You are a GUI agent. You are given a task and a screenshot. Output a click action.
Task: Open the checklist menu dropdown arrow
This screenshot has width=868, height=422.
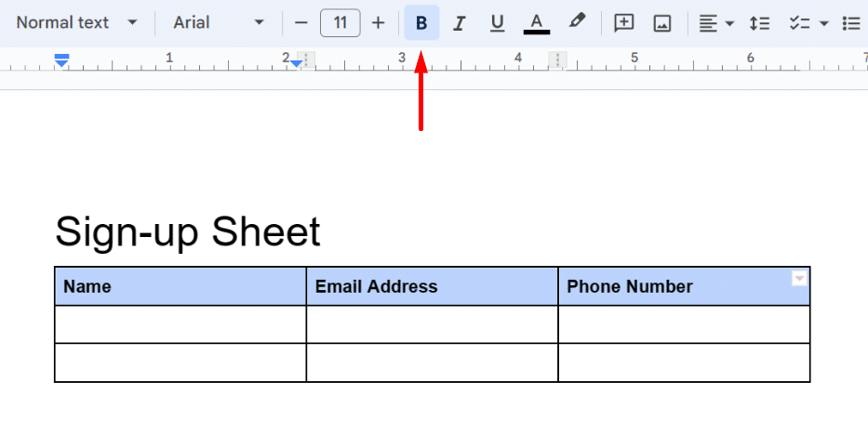(823, 23)
